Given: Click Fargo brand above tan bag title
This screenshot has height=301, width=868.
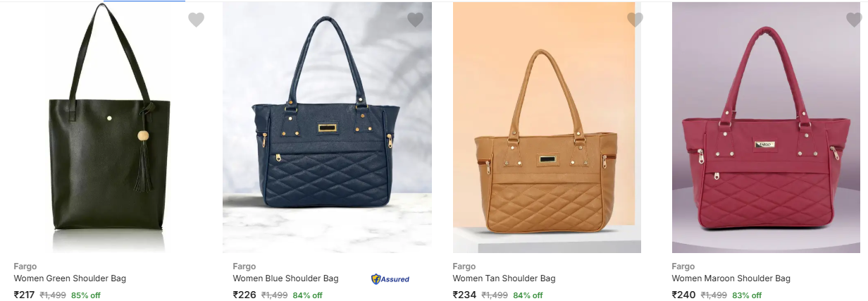Looking at the screenshot, I should (464, 266).
